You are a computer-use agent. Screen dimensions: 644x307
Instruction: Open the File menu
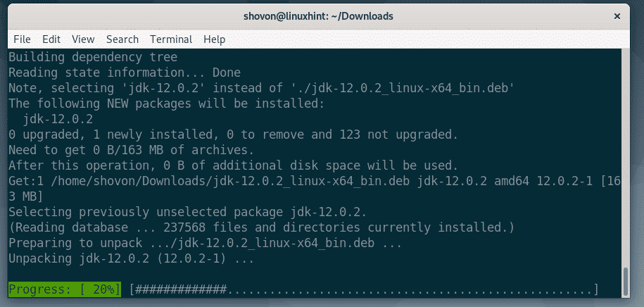click(22, 39)
